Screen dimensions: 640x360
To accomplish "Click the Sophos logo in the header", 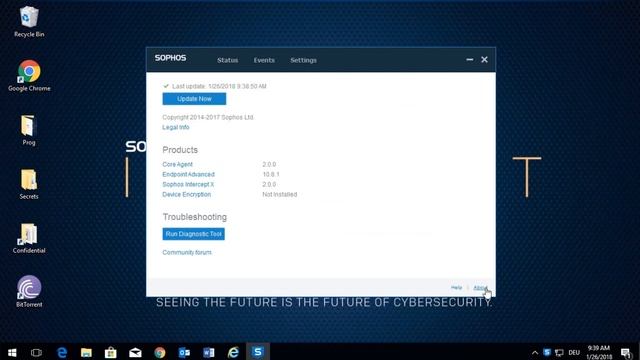I will 170,58.
